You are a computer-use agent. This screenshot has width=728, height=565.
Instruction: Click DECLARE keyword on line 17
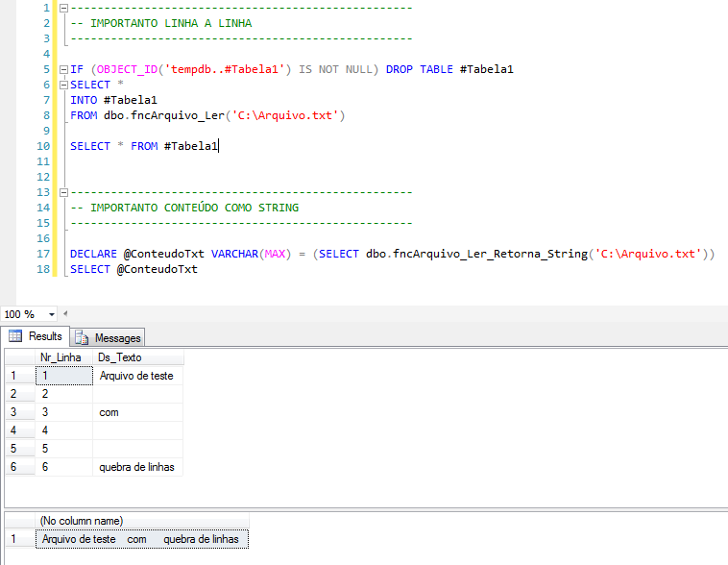93,255
